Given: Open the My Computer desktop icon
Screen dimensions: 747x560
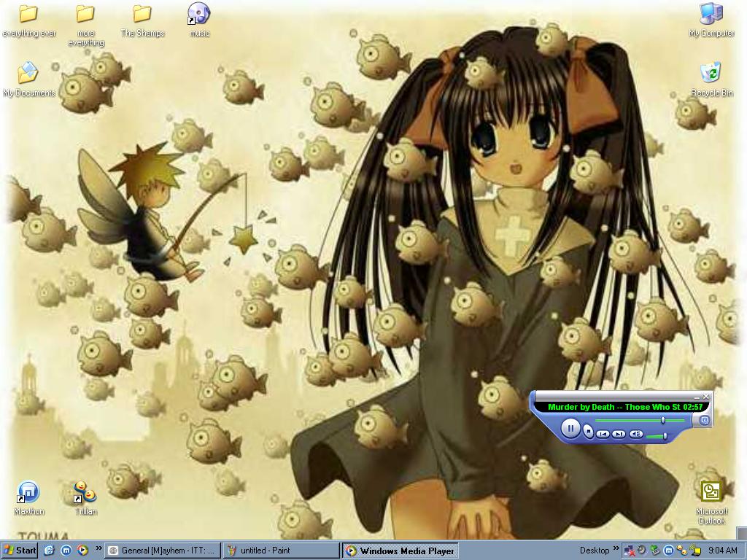Looking at the screenshot, I should click(711, 20).
